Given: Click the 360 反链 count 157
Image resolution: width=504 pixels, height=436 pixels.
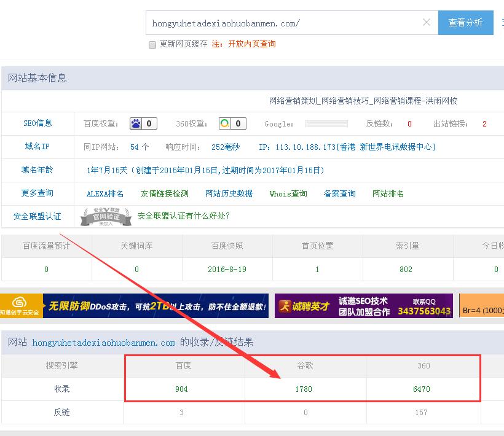Looking at the screenshot, I should coord(422,413).
